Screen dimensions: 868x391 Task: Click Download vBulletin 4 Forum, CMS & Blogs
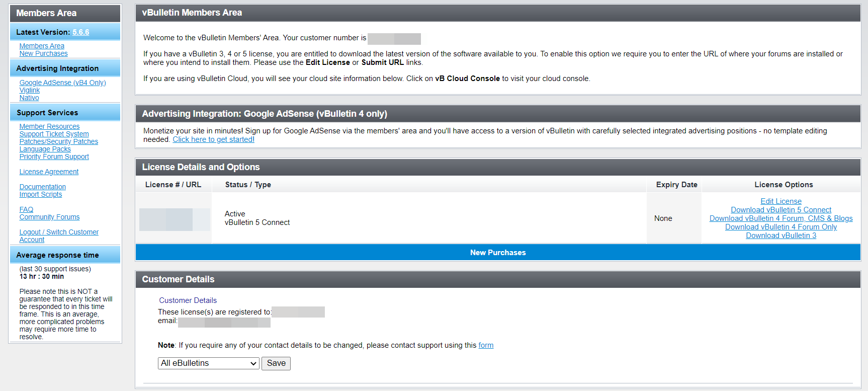781,218
